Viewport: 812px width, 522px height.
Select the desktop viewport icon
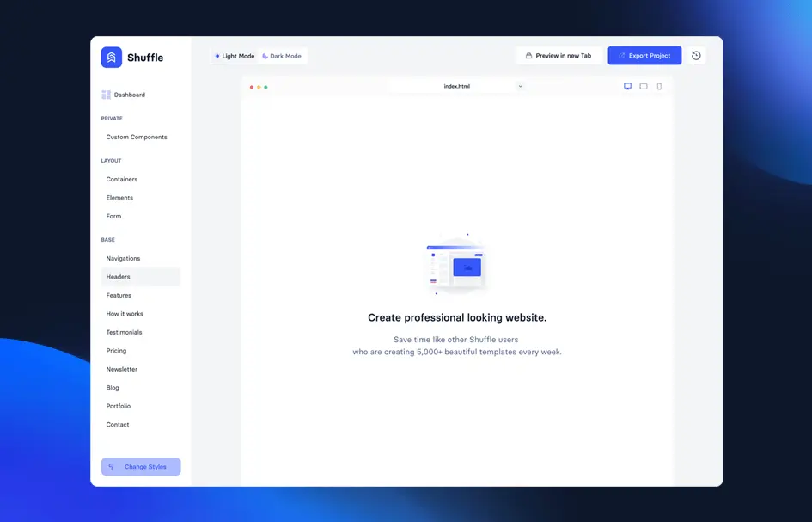point(627,86)
